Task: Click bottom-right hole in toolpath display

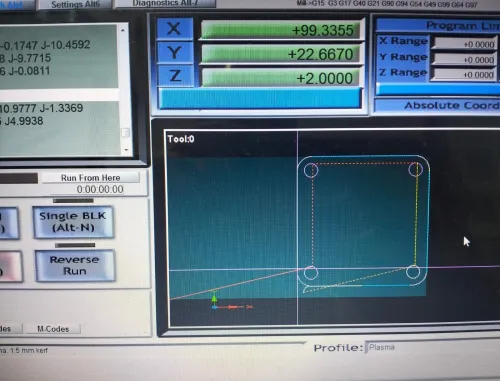Action: (x=413, y=272)
